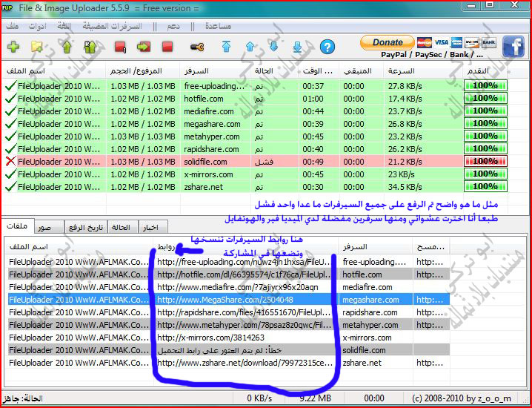Switch to the صور tab

[x=50, y=227]
